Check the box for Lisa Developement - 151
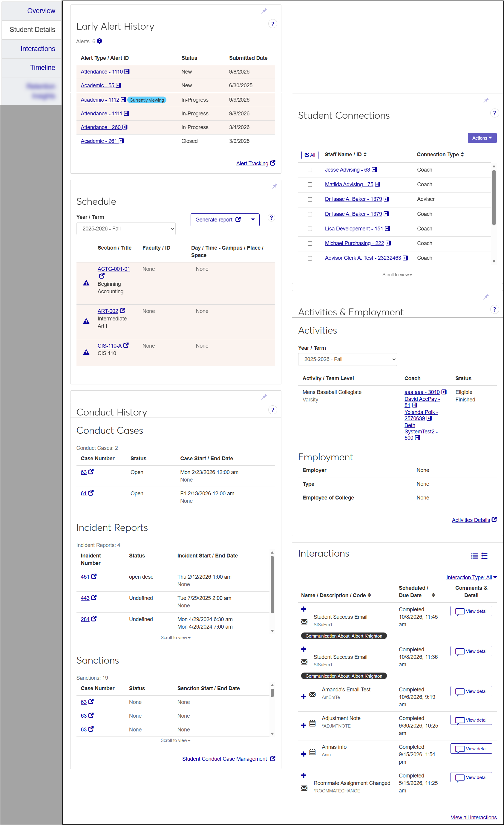The width and height of the screenshot is (504, 825). point(310,229)
